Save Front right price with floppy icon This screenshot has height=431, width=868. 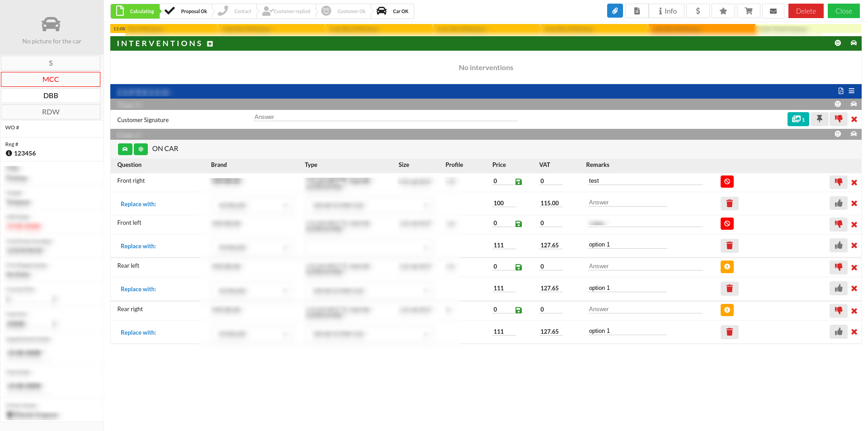click(519, 182)
